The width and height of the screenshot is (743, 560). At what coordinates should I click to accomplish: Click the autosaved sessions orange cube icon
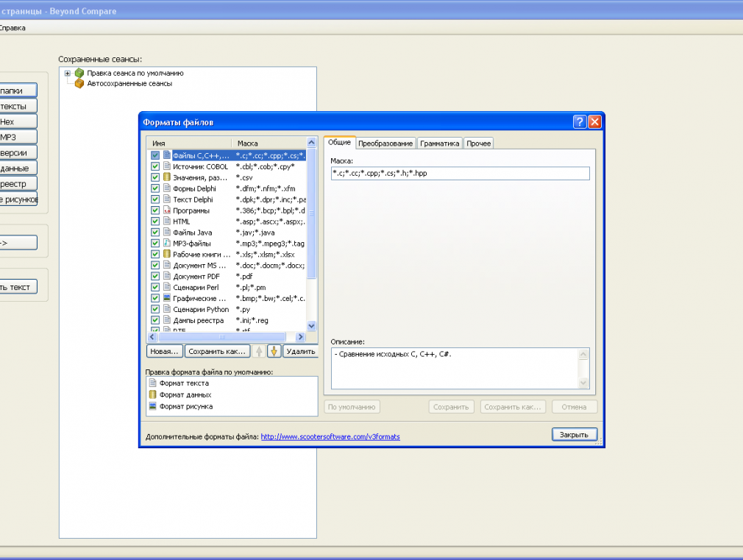[x=79, y=83]
